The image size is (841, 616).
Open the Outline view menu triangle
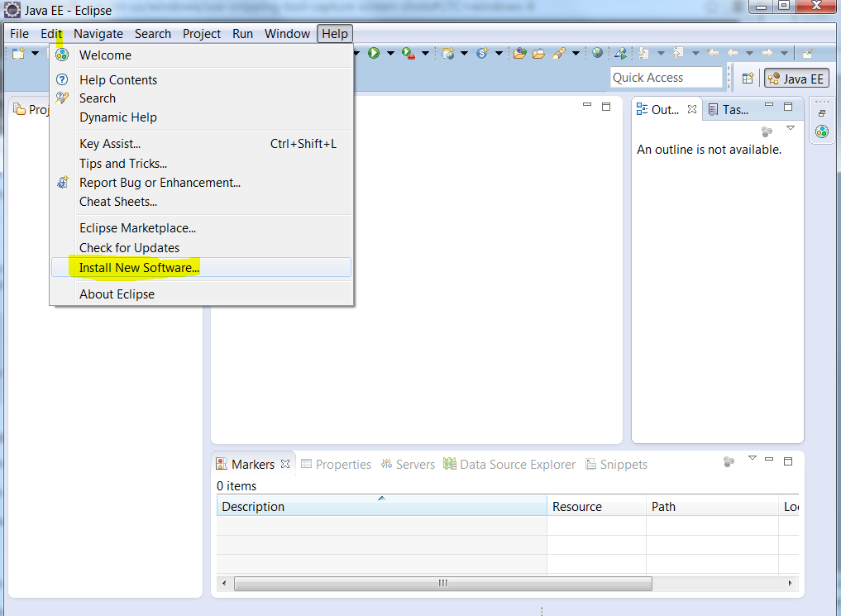[790, 128]
